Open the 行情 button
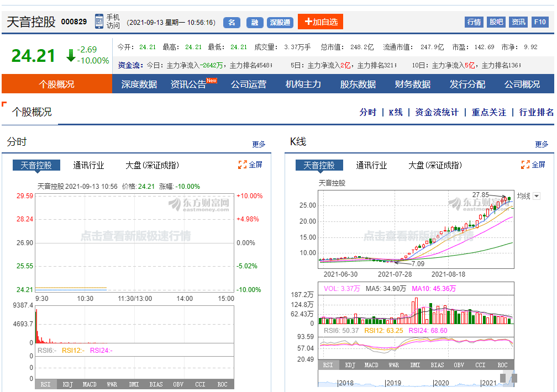Viewport: 557px width, 392px height. click(474, 22)
